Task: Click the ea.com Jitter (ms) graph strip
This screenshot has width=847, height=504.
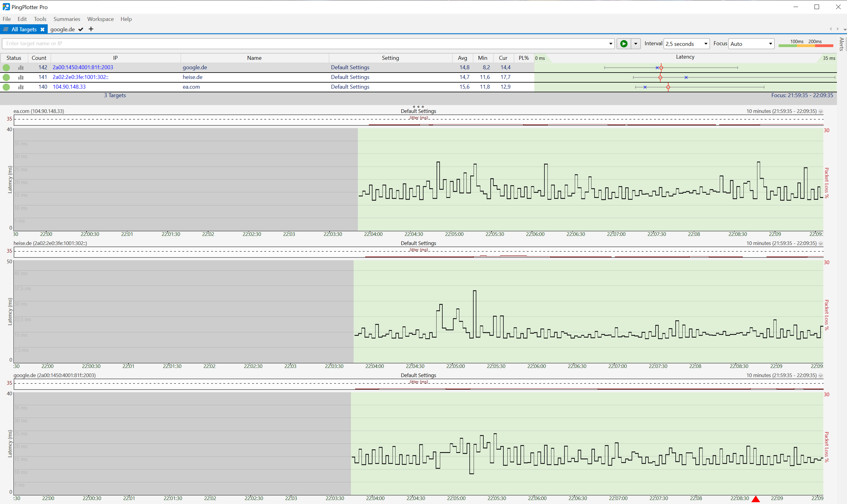Action: 418,120
